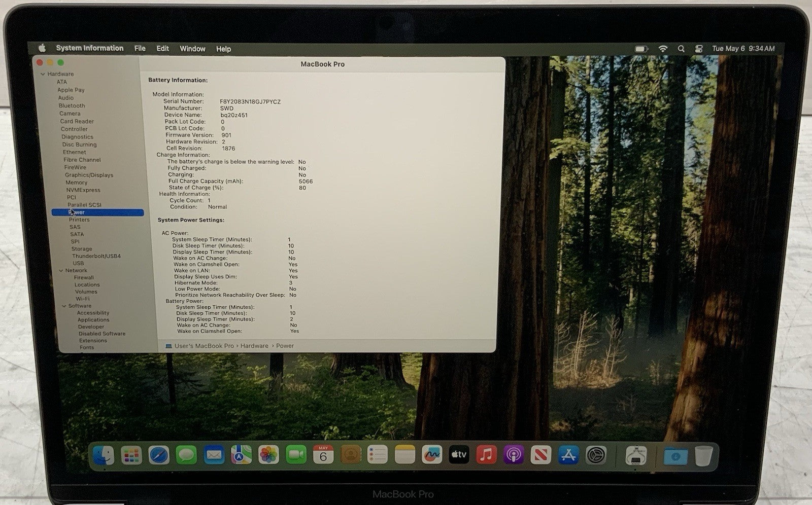The width and height of the screenshot is (812, 505).
Task: Collapse the Network tree section
Action: click(61, 271)
